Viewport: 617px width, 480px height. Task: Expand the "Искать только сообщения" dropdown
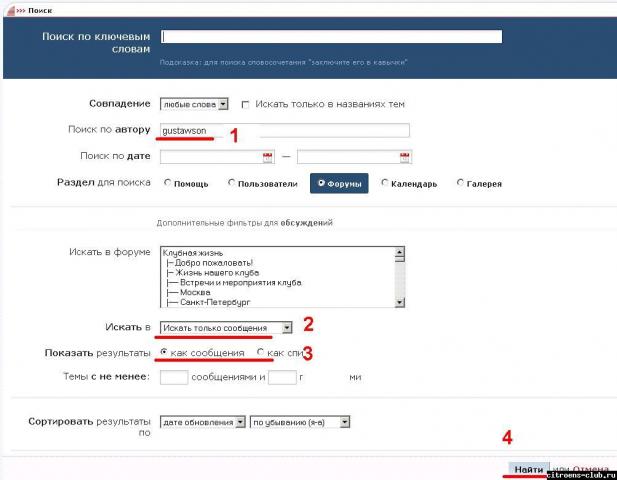[x=287, y=328]
